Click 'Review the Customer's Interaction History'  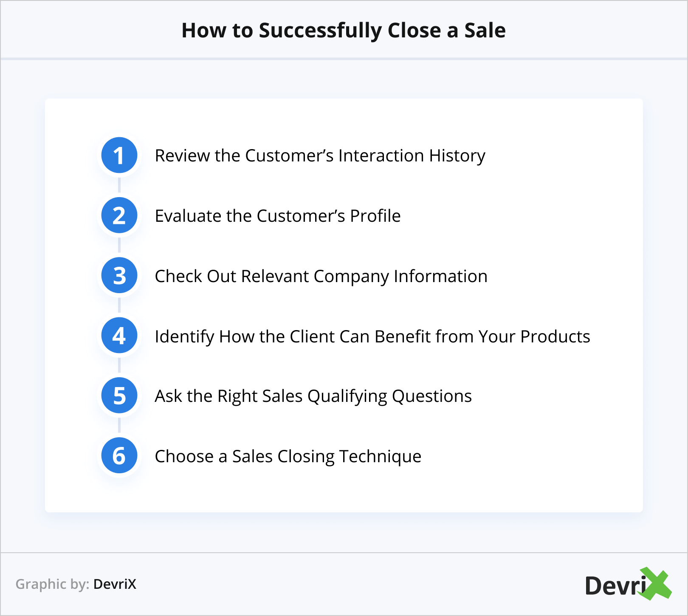tap(320, 155)
